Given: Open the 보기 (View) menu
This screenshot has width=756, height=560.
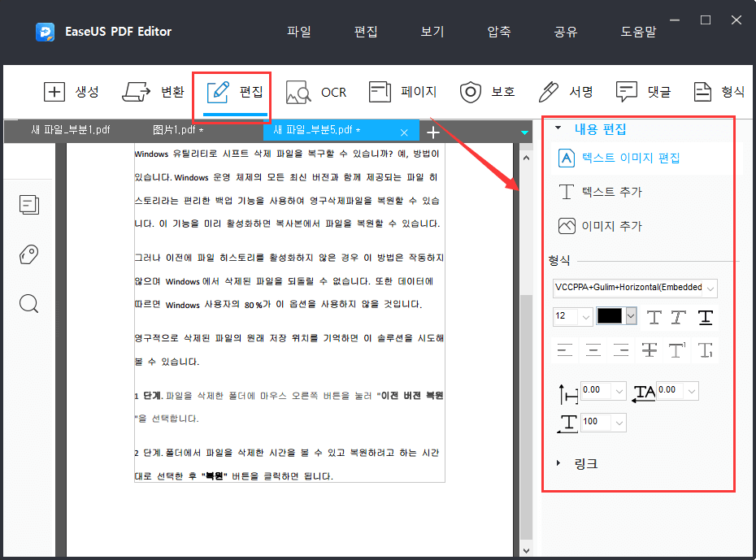Looking at the screenshot, I should (431, 31).
